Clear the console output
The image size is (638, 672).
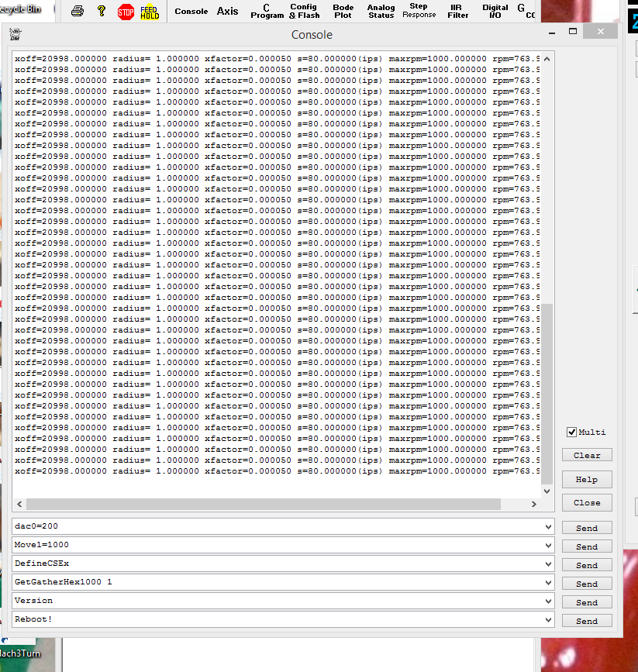tap(587, 455)
